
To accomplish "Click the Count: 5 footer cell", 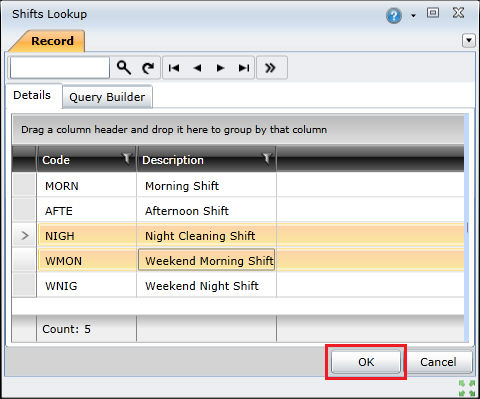I will click(86, 329).
